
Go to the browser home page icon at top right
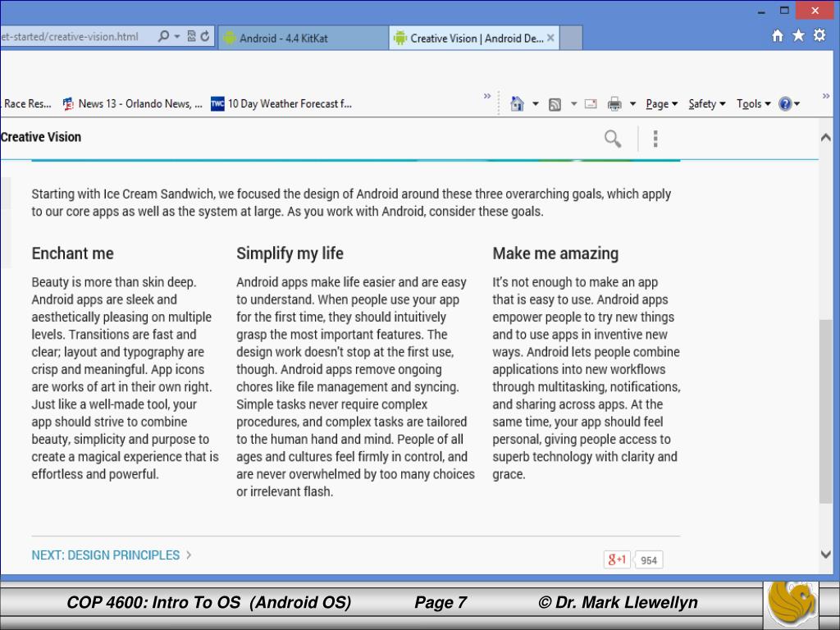(778, 36)
